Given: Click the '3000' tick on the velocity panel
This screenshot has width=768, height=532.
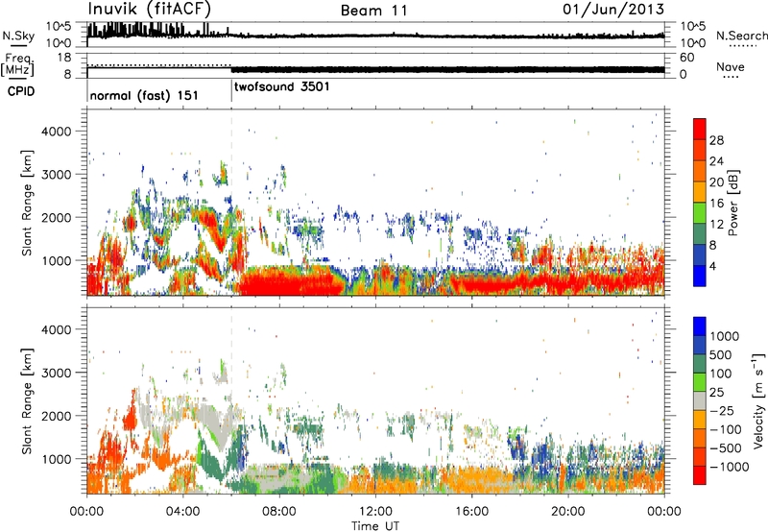Looking at the screenshot, I should (56, 373).
